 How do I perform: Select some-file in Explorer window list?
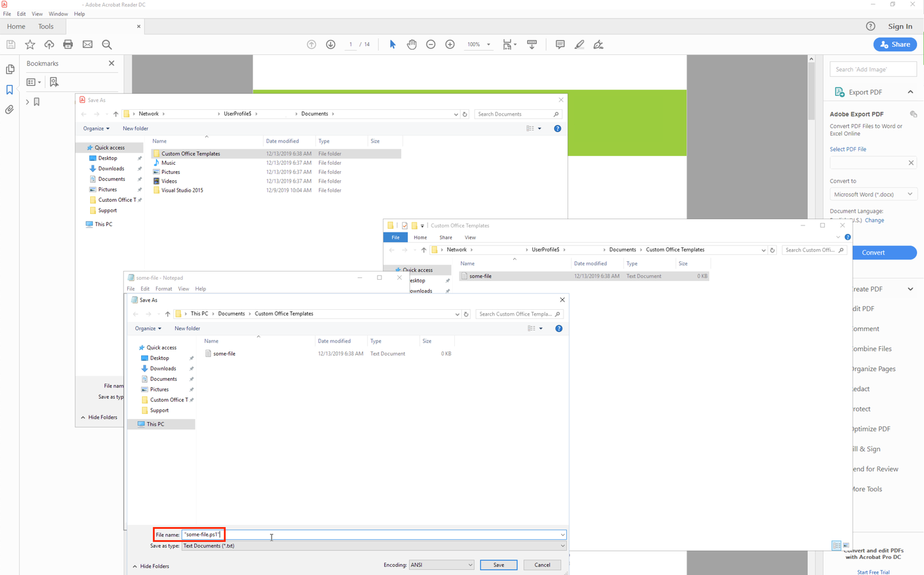pyautogui.click(x=584, y=276)
